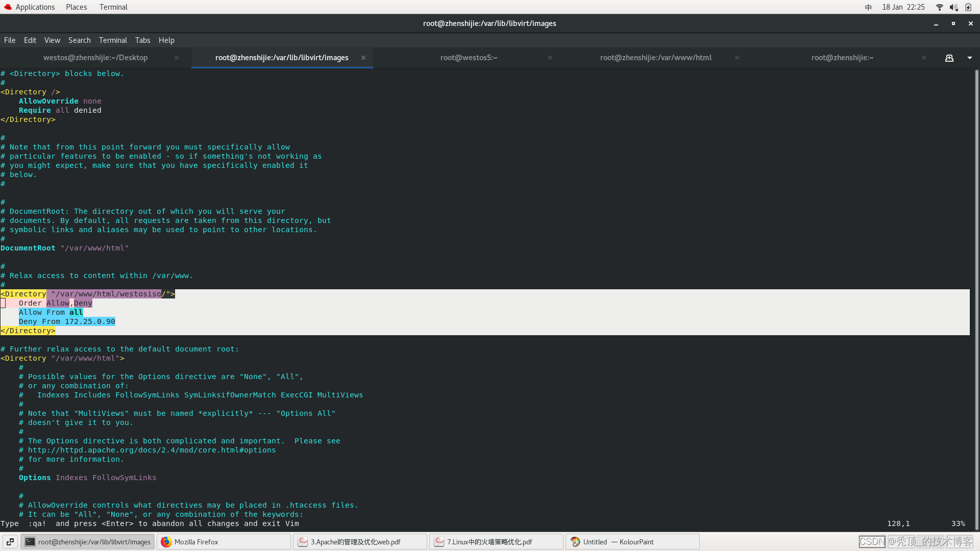This screenshot has height=551, width=980.
Task: Switch to westos@zhenshijie:~/Desktop tab
Action: coord(95,58)
